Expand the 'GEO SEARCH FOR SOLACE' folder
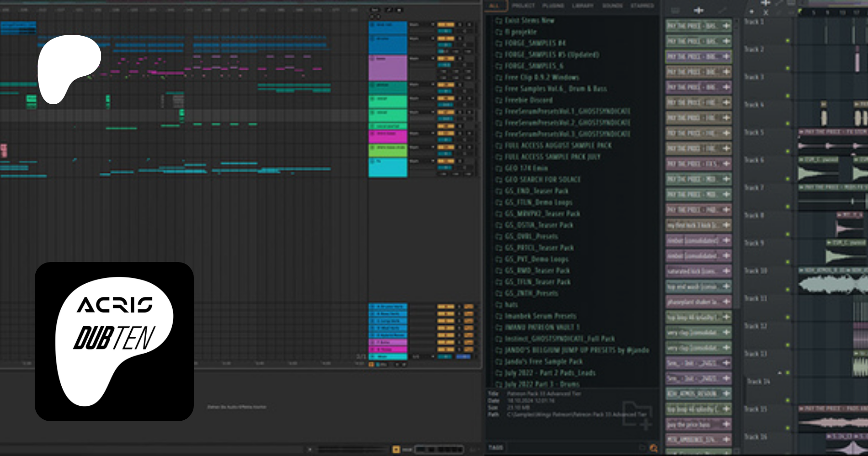This screenshot has height=456, width=868. (x=542, y=180)
